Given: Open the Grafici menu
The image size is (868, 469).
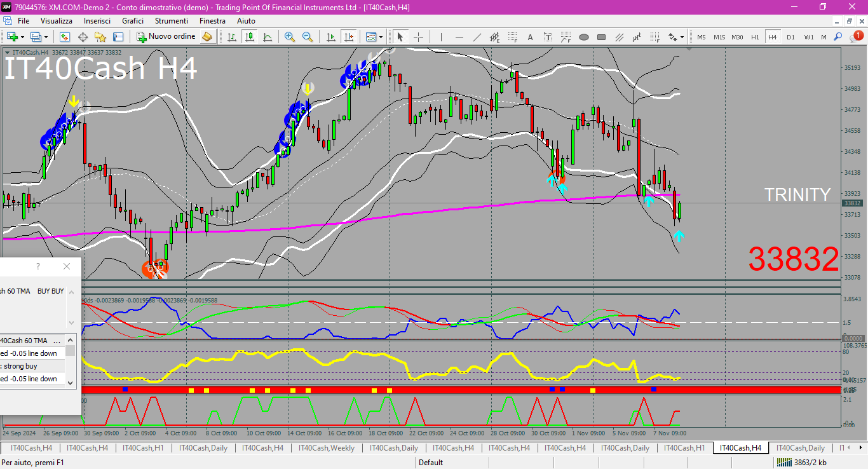Looking at the screenshot, I should pyautogui.click(x=133, y=21).
